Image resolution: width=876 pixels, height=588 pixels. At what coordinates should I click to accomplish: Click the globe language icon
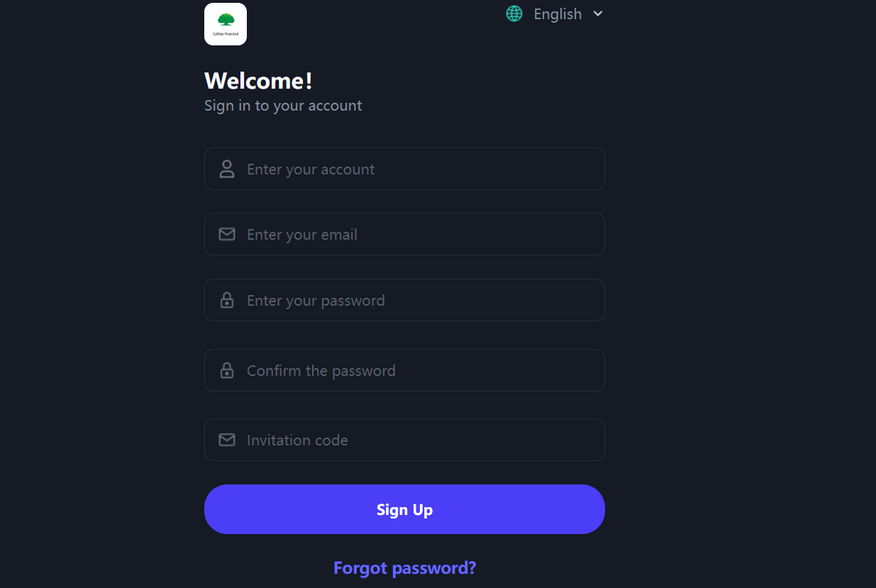click(x=514, y=13)
